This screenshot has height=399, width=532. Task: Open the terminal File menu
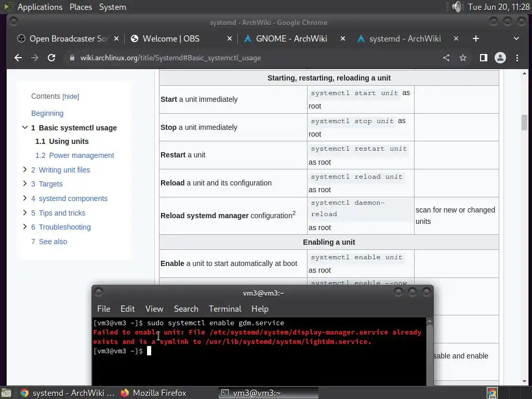click(x=103, y=309)
